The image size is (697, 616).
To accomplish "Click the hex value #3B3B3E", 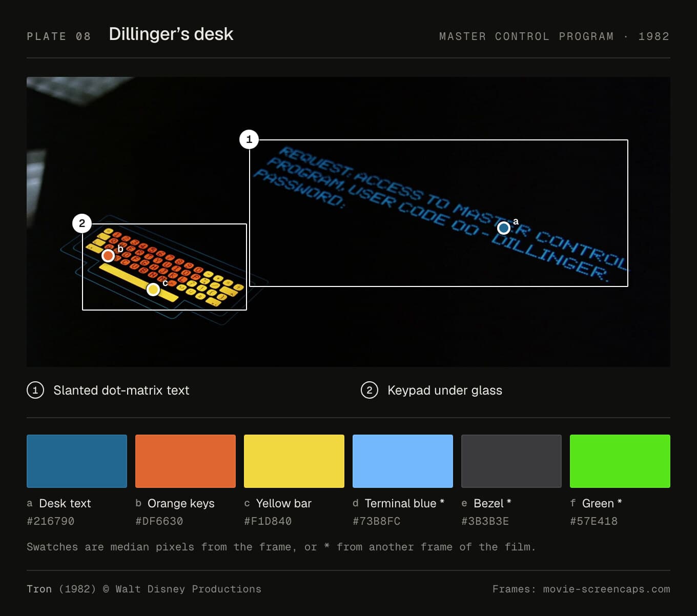I will [x=485, y=521].
